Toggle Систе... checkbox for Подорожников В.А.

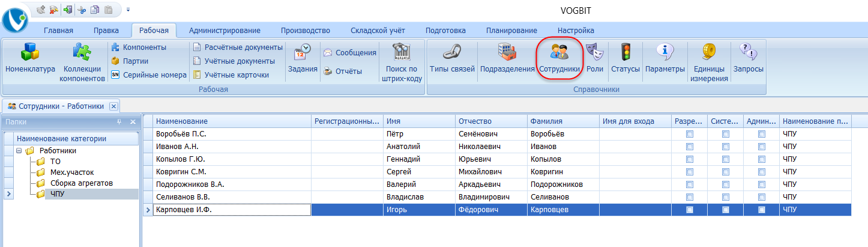tap(726, 184)
